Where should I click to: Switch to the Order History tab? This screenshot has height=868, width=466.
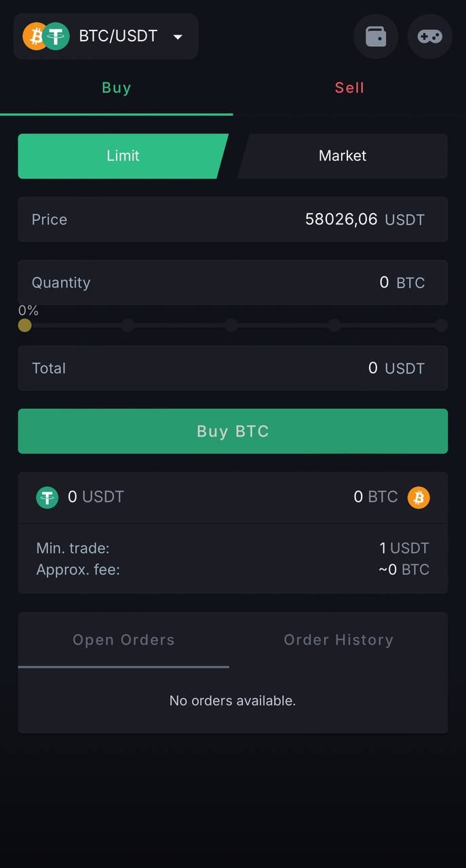tap(338, 639)
